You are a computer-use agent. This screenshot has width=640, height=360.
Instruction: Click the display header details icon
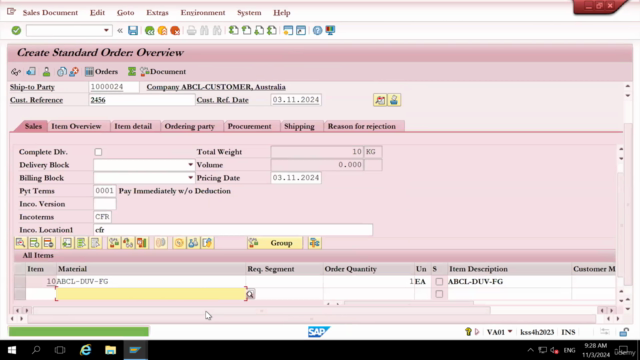click(x=380, y=100)
